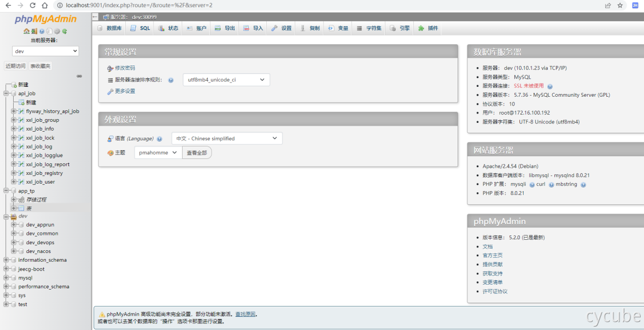Click 近期访问 button
This screenshot has width=644, height=330.
(16, 66)
